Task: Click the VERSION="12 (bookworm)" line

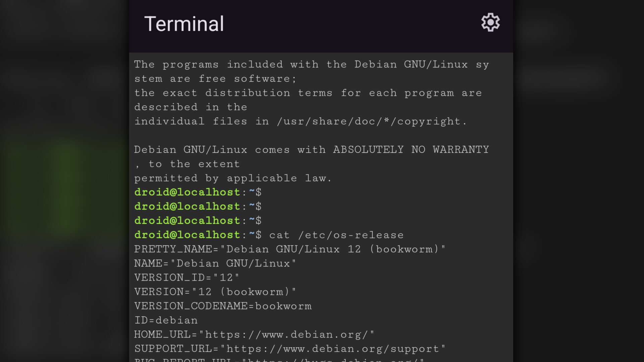Action: 215,292
